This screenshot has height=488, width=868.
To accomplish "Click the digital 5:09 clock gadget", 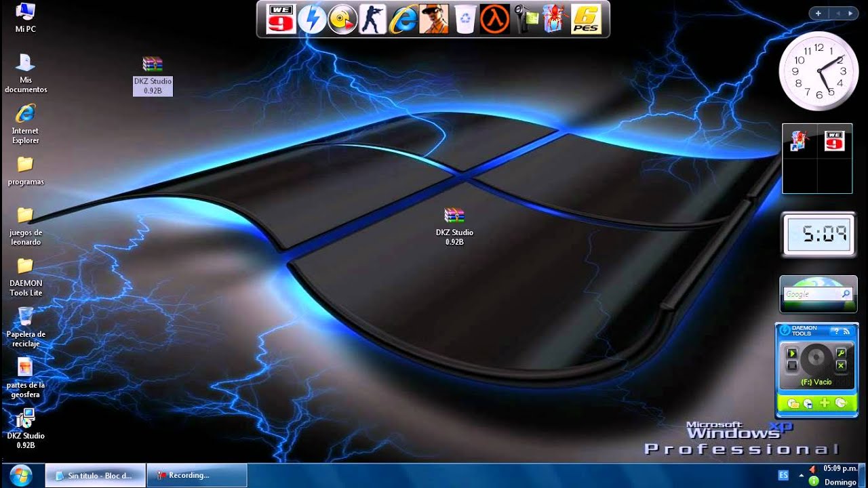I will [818, 235].
